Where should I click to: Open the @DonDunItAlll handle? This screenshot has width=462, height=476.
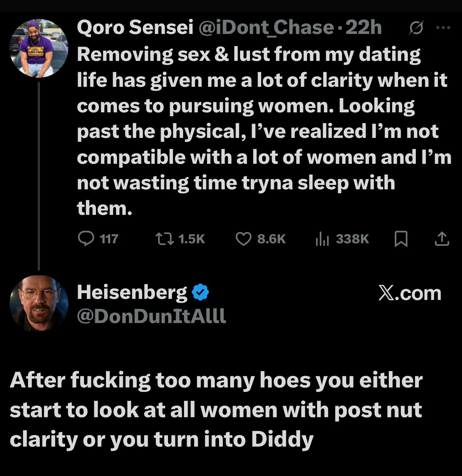[x=151, y=316]
